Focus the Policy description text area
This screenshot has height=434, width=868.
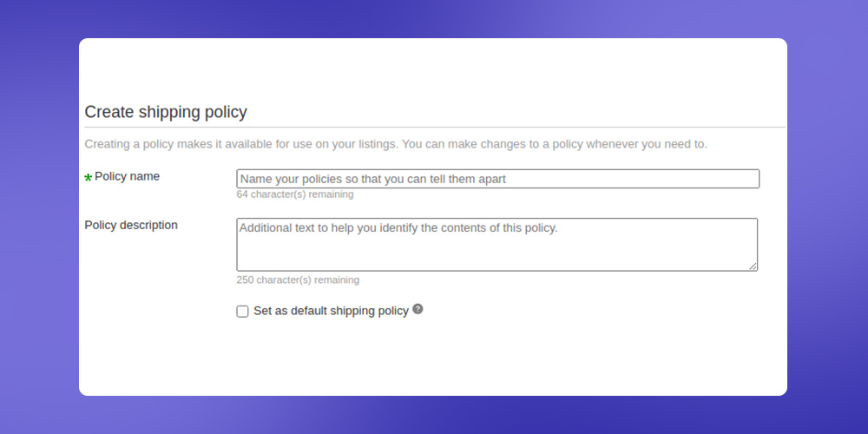pyautogui.click(x=496, y=245)
